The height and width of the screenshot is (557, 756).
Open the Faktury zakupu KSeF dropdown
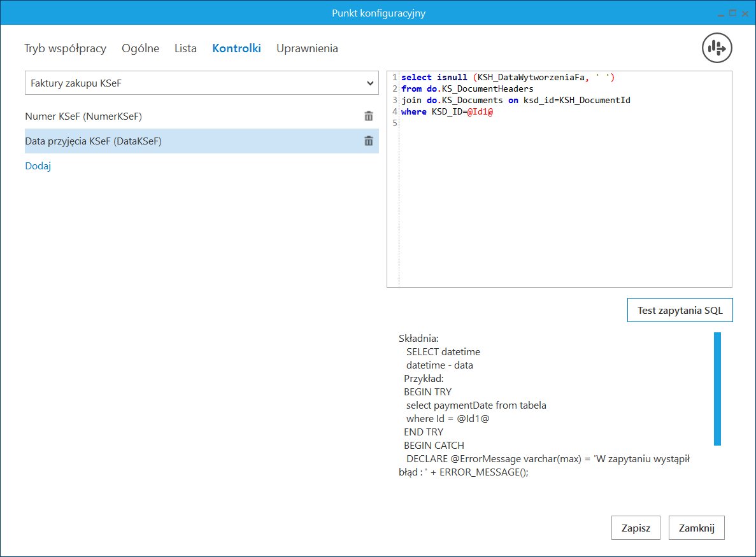(202, 83)
